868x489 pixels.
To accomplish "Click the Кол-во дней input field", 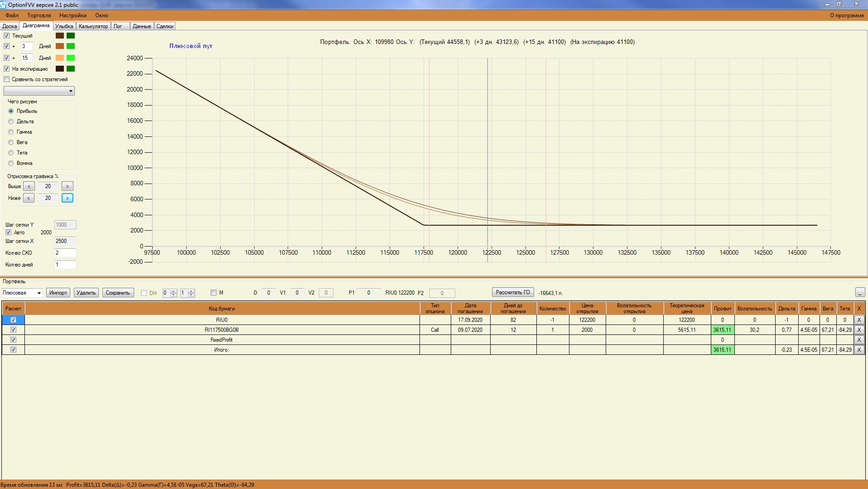I will pyautogui.click(x=65, y=265).
